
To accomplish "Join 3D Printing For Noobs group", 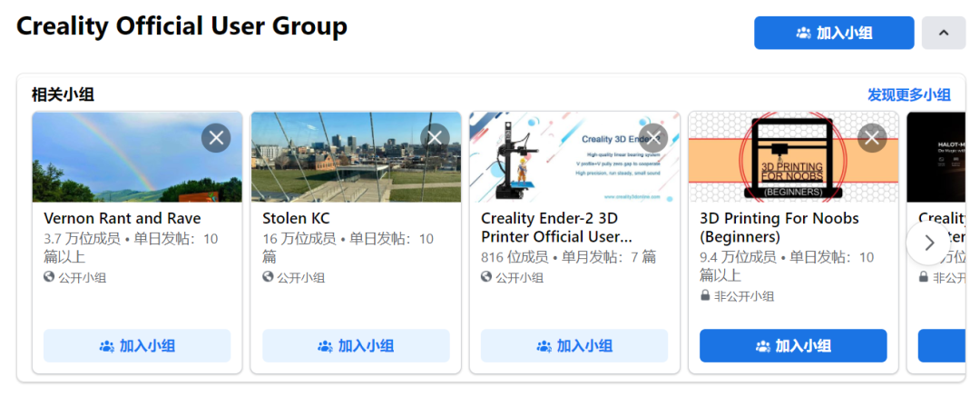I will (x=793, y=346).
